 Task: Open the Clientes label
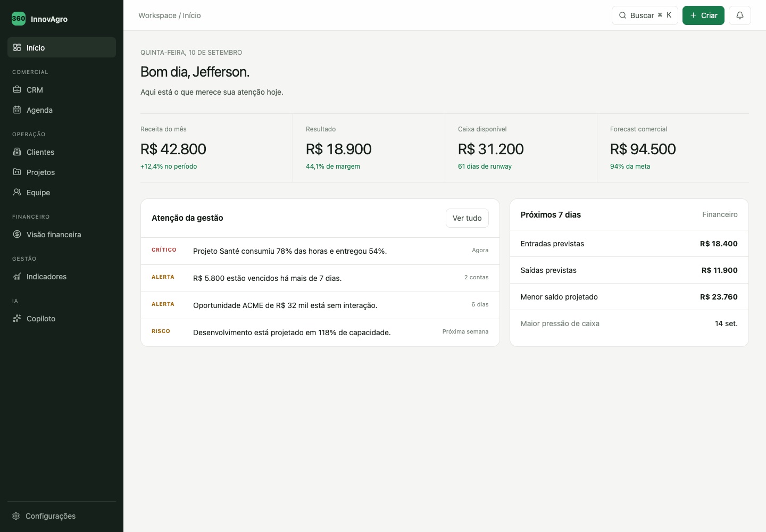(x=40, y=152)
